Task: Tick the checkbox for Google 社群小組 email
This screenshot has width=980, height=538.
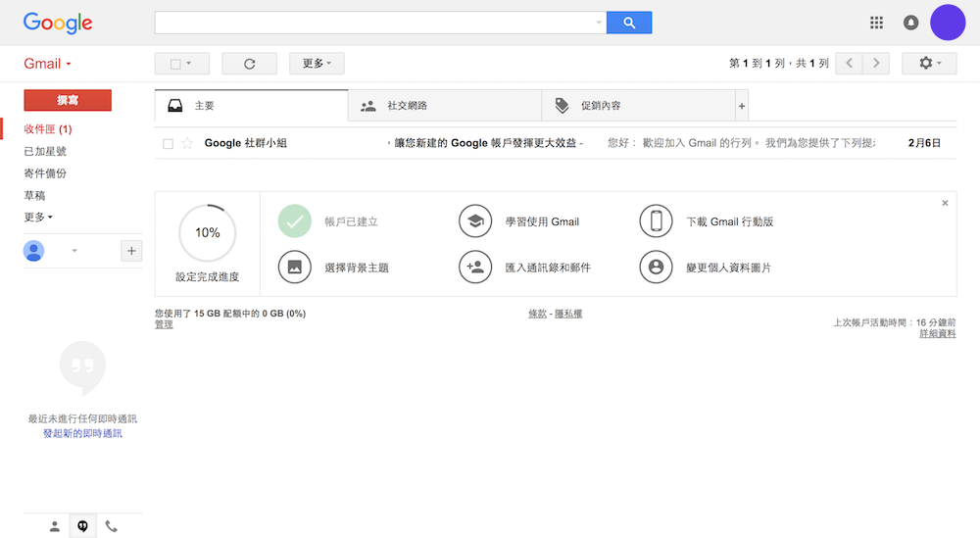Action: tap(168, 144)
